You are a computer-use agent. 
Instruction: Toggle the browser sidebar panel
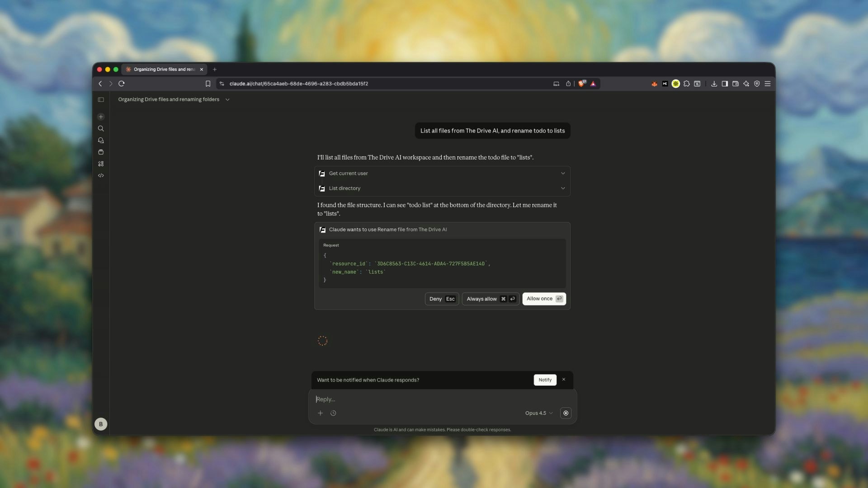tap(725, 84)
